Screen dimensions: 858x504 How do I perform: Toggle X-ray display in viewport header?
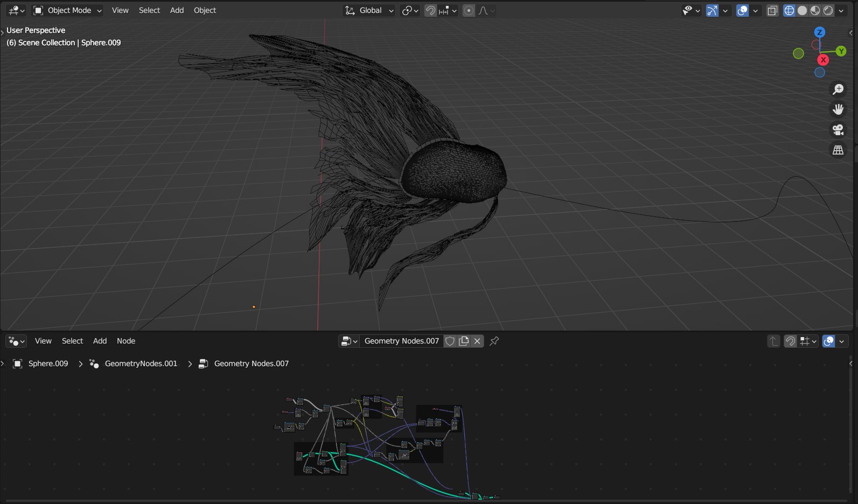coord(772,10)
